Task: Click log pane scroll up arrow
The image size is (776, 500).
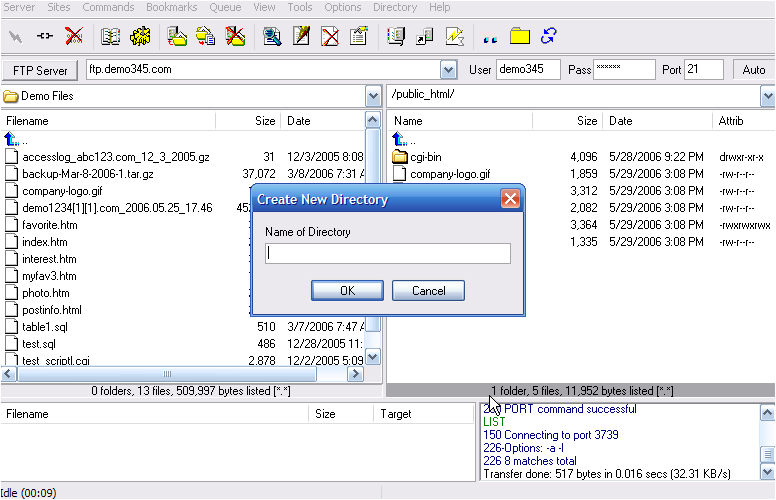Action: 767,412
